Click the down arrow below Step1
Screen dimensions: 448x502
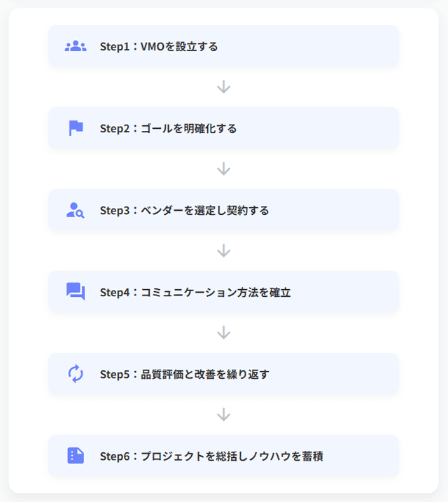click(x=223, y=87)
